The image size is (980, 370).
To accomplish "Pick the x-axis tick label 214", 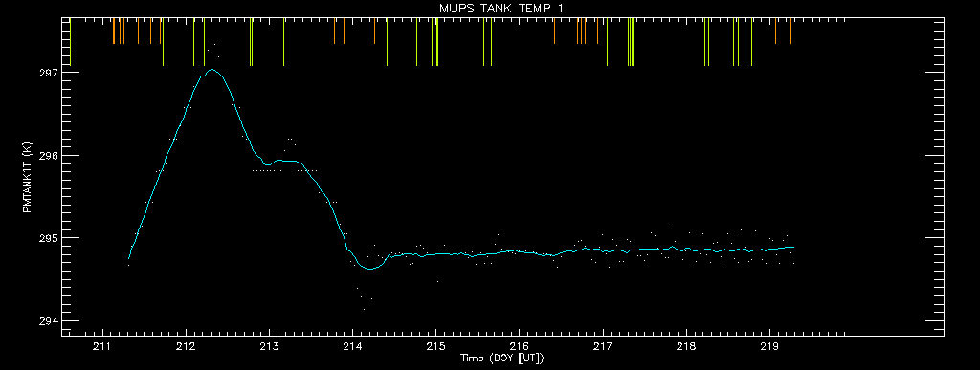I will 352,346.
